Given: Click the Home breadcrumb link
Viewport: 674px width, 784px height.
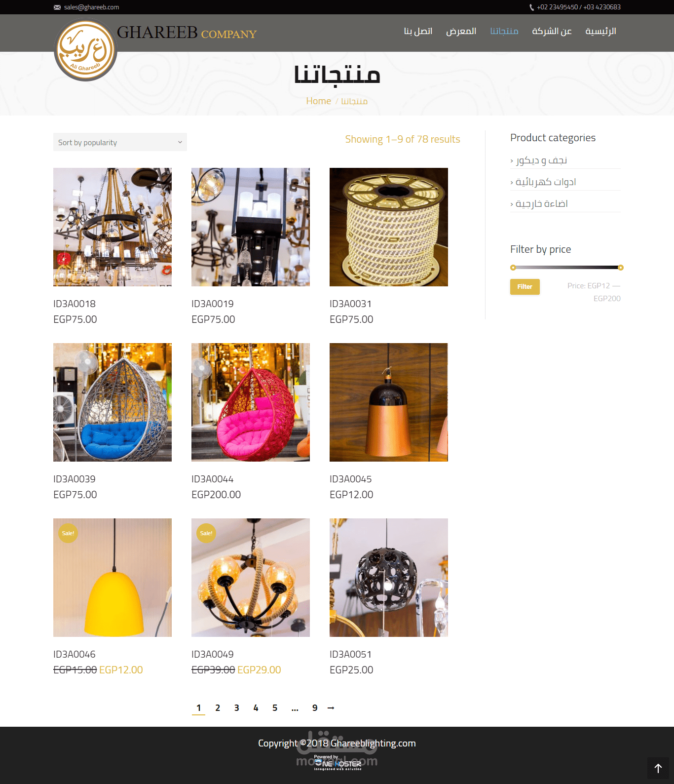Looking at the screenshot, I should point(318,101).
